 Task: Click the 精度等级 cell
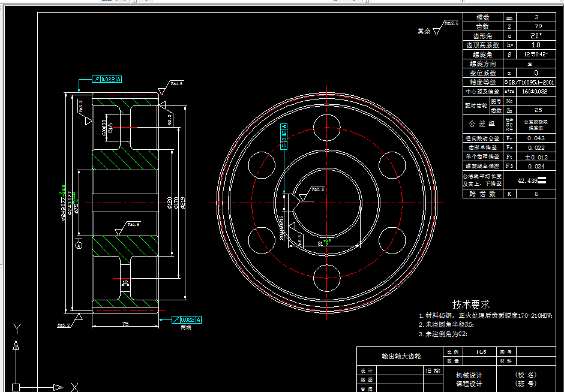pos(483,82)
